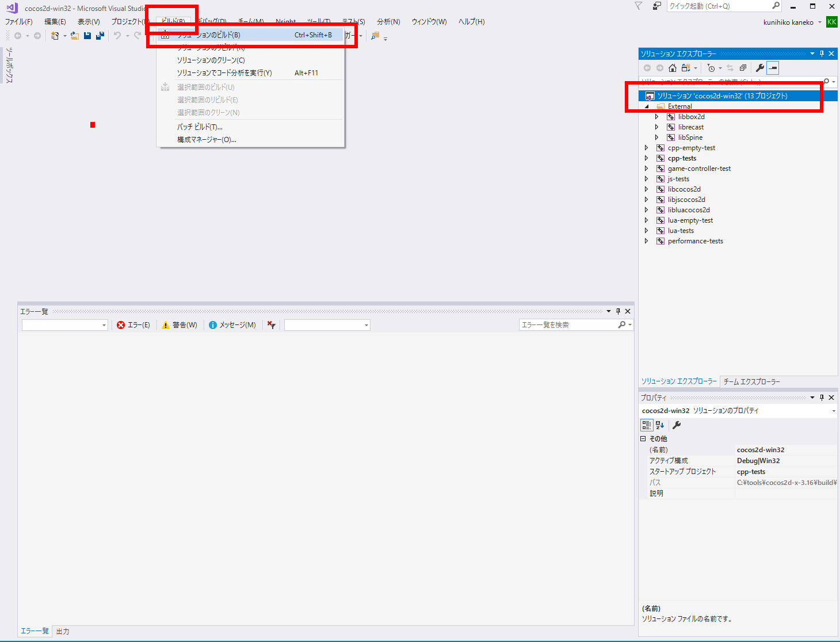Viewport: 840px width, 642px height.
Task: Select ソリューションでコード分析を実行(Y) menu entry
Action: tap(250, 73)
